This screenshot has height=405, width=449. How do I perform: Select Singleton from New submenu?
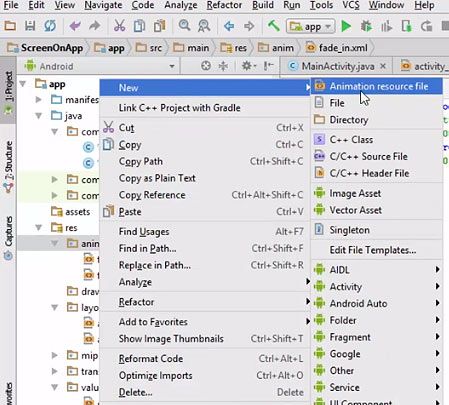[377, 230]
